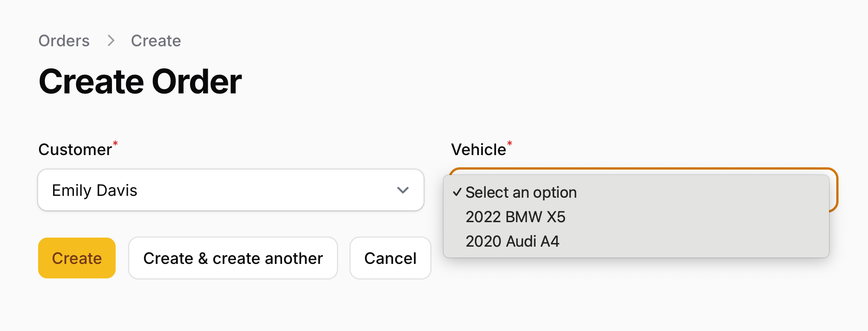Image resolution: width=868 pixels, height=331 pixels.
Task: Click the red asterisk beside Customer
Action: pyautogui.click(x=115, y=144)
